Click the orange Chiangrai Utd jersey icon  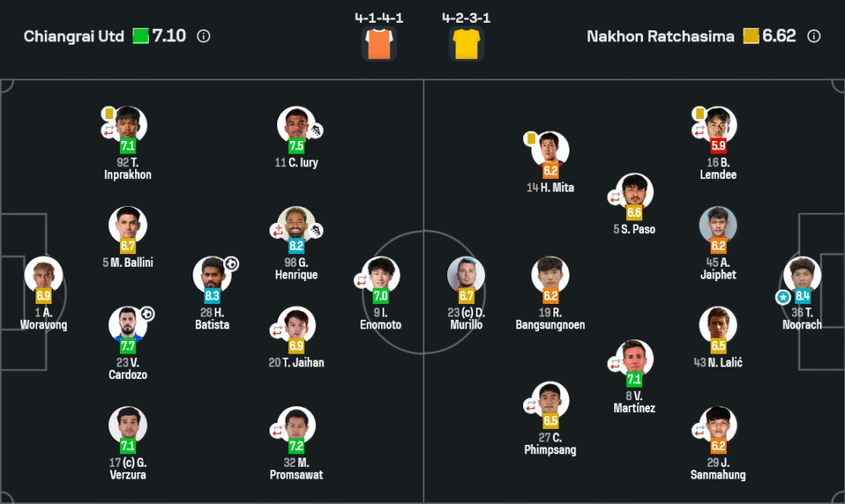click(x=379, y=44)
